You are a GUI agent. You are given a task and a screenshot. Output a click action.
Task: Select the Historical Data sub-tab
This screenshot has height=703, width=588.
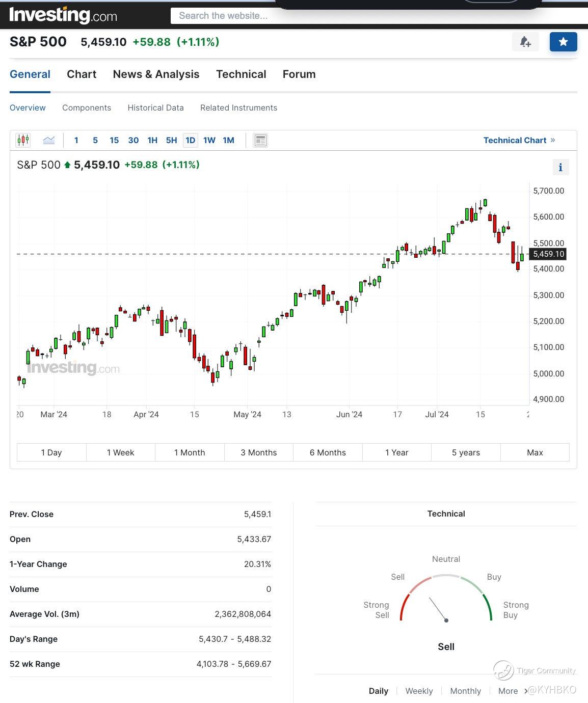(155, 108)
